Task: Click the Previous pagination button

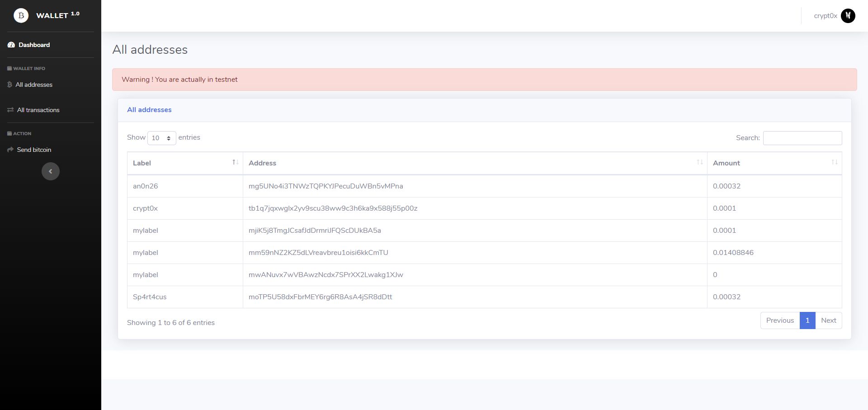Action: coord(780,320)
